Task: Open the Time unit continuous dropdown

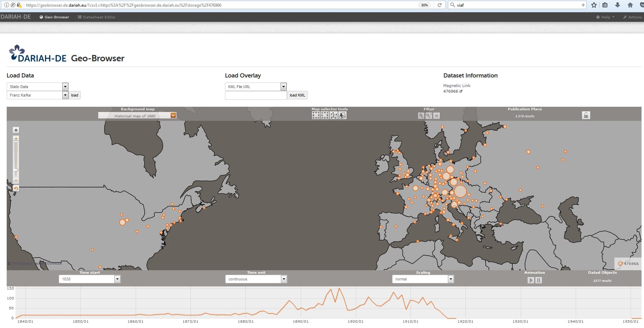Action: (256, 279)
